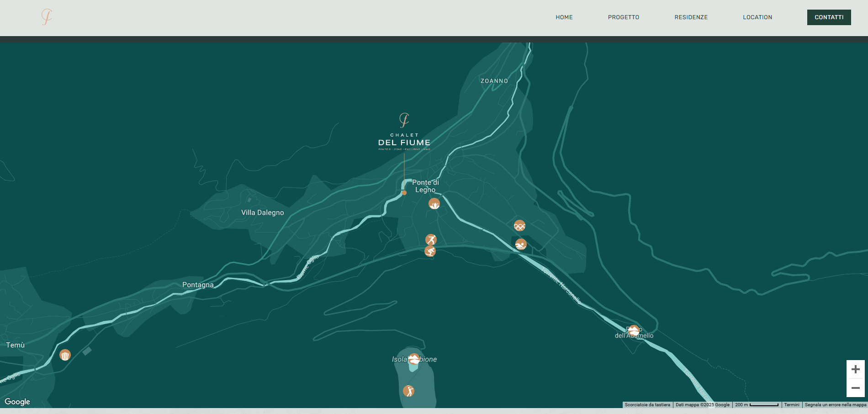Open Termini link on map footer
This screenshot has width=868, height=414.
(792, 405)
